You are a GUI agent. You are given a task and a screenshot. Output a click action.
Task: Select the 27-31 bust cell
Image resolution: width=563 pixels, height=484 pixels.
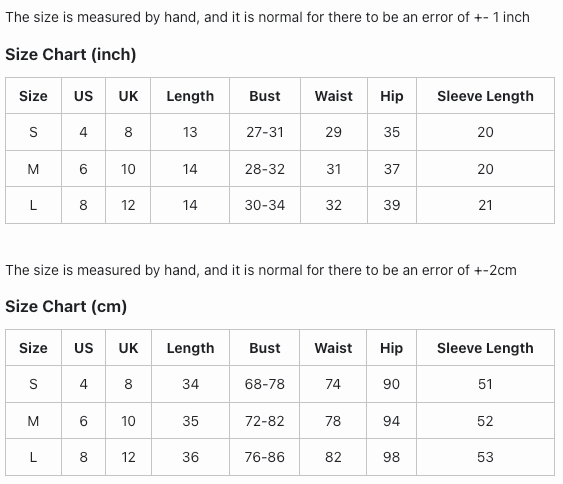pyautogui.click(x=265, y=132)
